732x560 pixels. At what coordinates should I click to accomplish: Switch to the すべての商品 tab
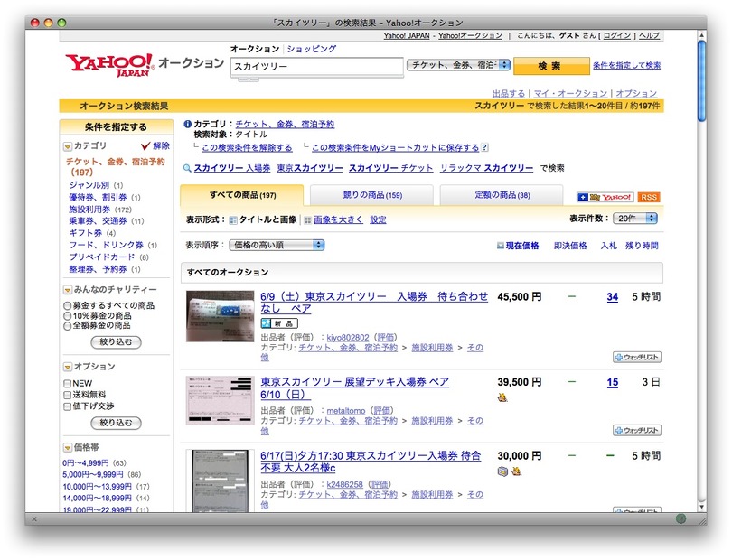click(242, 195)
